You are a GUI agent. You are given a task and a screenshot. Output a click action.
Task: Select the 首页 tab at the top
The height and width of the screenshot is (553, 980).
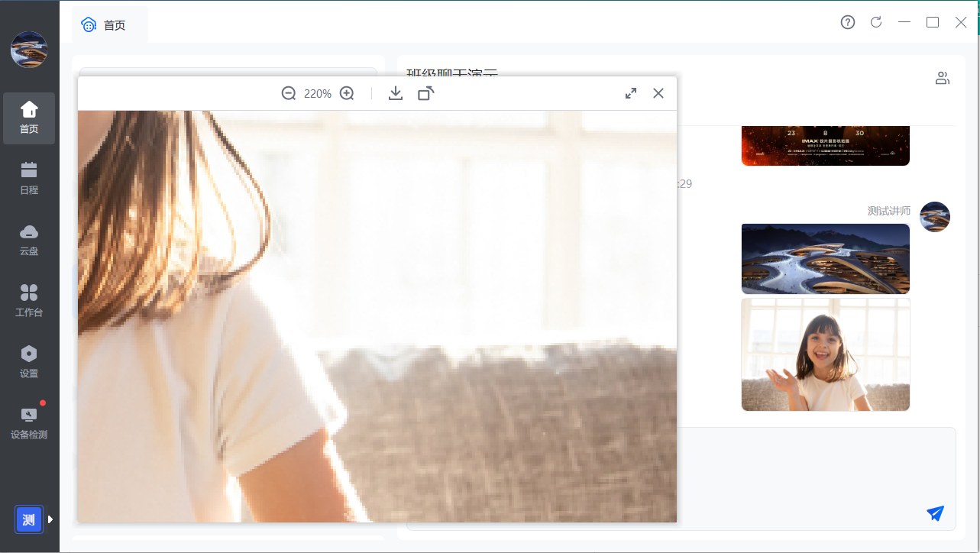tap(110, 25)
